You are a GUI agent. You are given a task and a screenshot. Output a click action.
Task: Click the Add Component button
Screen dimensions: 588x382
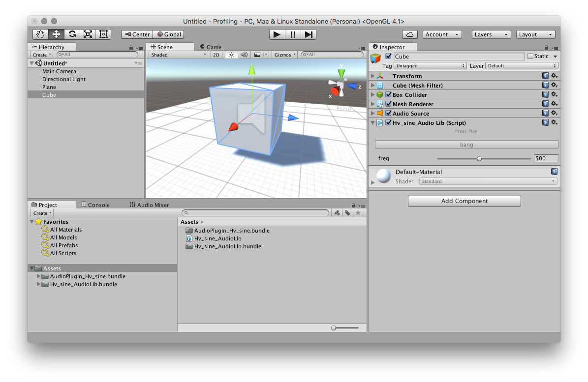pos(464,201)
